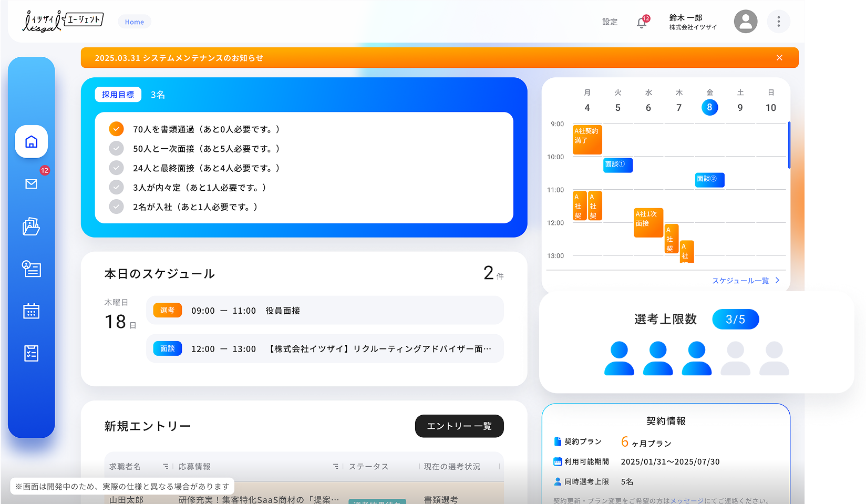Click the last gray person icon in 選考上限数
The height and width of the screenshot is (504, 866).
pyautogui.click(x=774, y=358)
